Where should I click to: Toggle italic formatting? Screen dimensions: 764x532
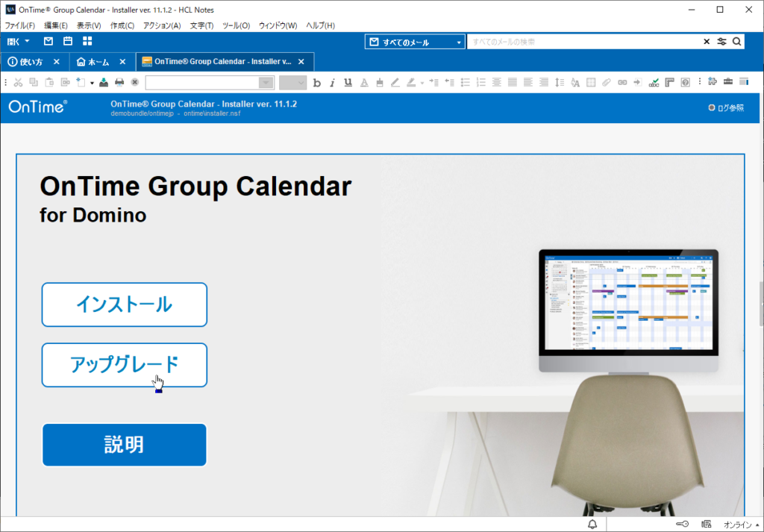pyautogui.click(x=332, y=82)
